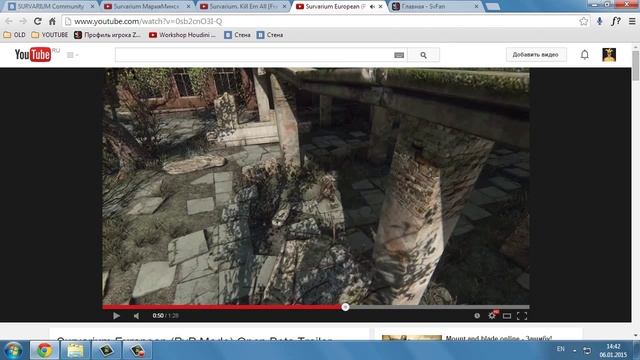Open the YouTube home logo

click(33, 55)
